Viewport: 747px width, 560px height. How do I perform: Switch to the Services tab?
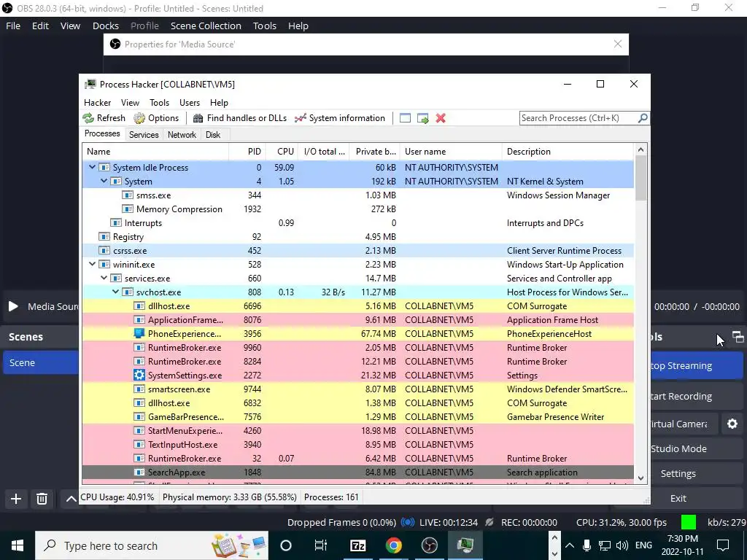[x=144, y=135]
